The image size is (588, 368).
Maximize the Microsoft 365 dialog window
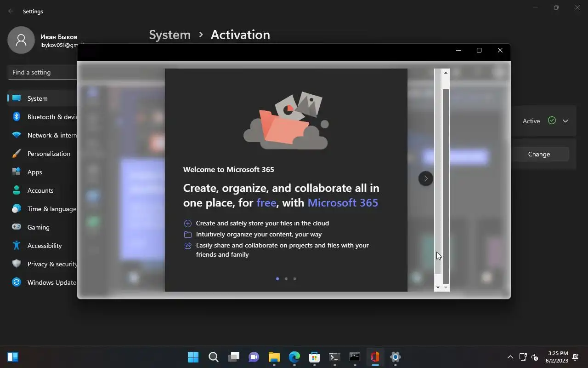479,50
